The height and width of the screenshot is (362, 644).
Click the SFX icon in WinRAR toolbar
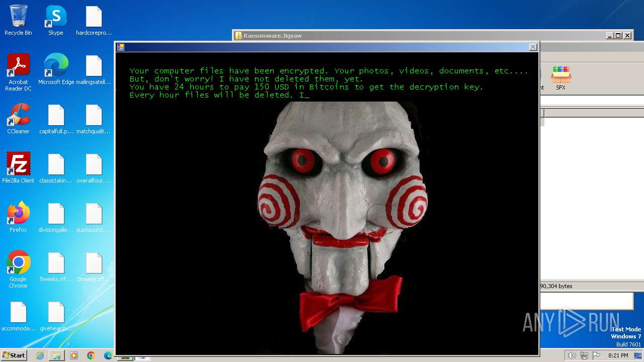click(x=560, y=78)
